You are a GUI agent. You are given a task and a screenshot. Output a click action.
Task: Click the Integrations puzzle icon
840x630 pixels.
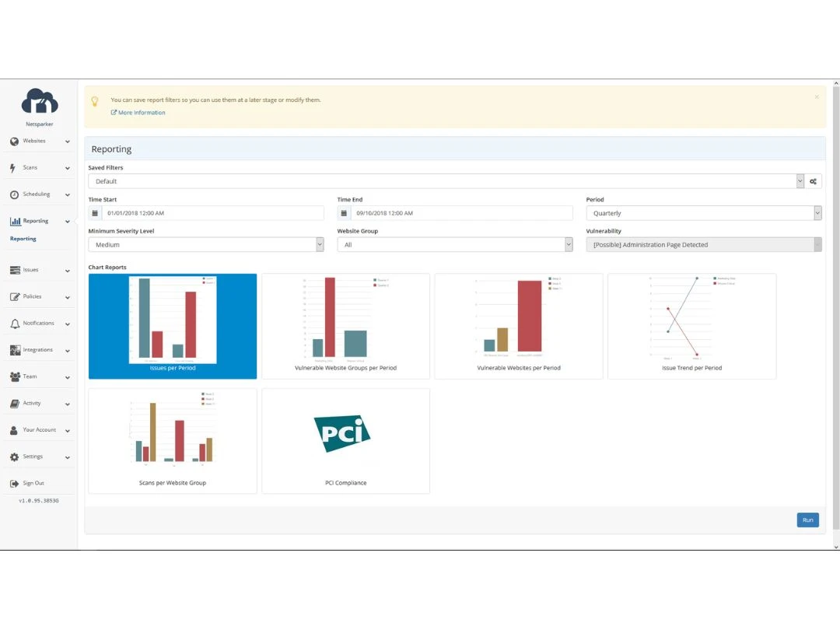point(15,350)
